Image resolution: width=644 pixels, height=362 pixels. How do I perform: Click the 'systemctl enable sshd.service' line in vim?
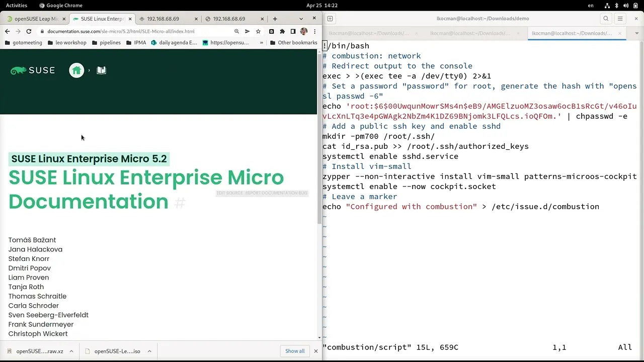390,156
